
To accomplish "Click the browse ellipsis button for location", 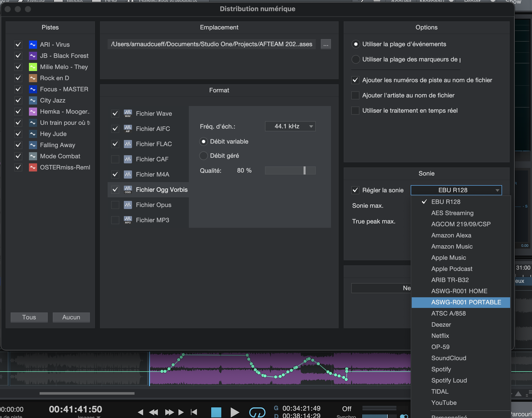I will coord(326,44).
